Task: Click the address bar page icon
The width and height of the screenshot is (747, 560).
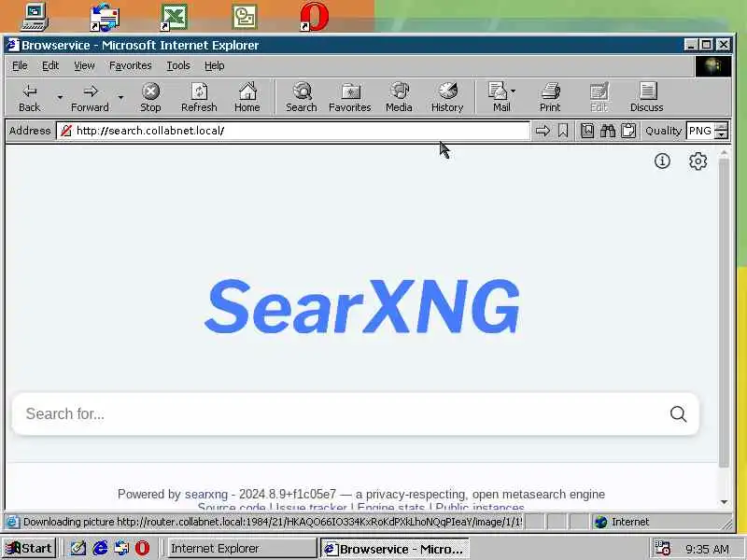Action: pos(65,131)
